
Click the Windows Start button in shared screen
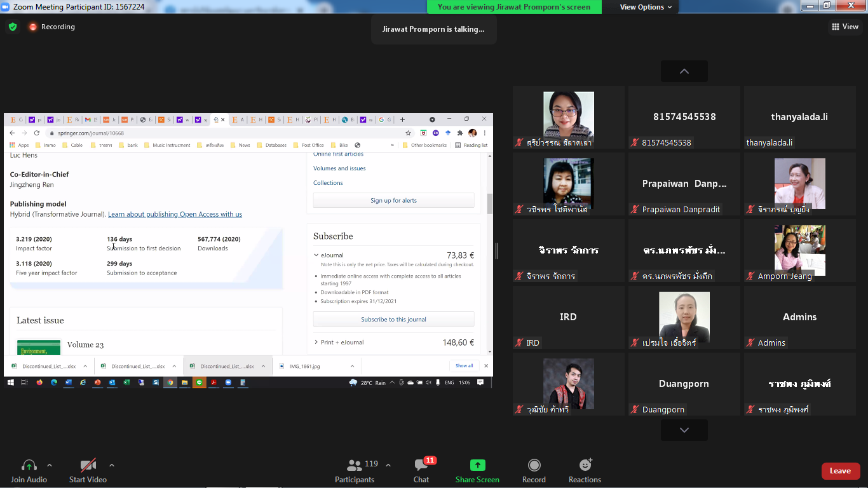[x=10, y=383]
